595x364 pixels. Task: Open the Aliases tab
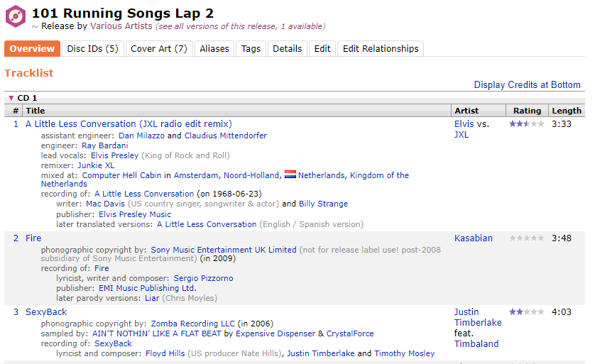pyautogui.click(x=214, y=48)
